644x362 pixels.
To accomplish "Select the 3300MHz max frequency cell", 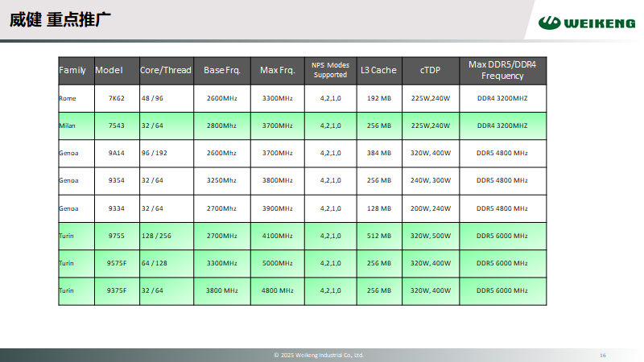I will [277, 98].
